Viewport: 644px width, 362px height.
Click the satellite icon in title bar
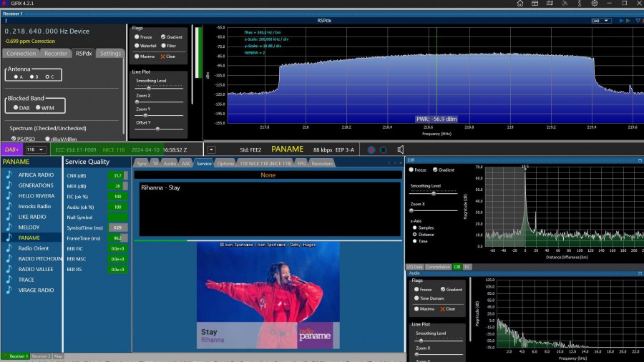tap(565, 4)
